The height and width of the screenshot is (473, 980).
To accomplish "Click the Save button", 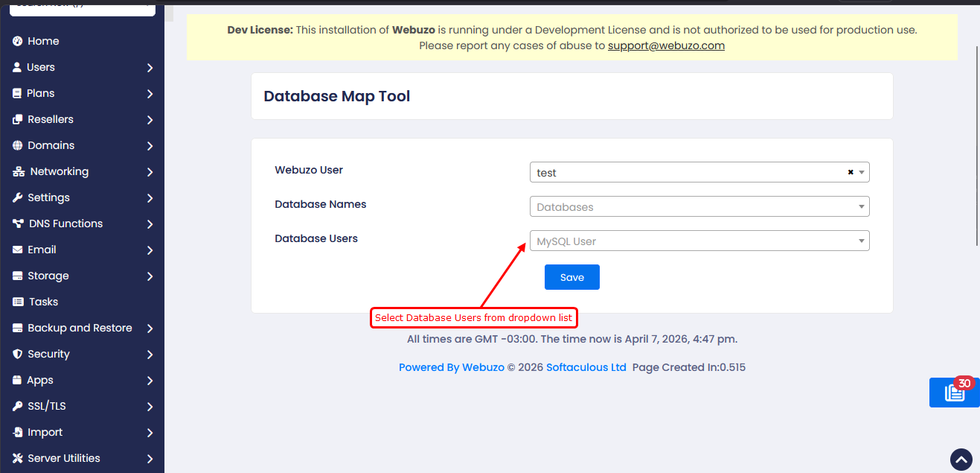I will [x=571, y=277].
